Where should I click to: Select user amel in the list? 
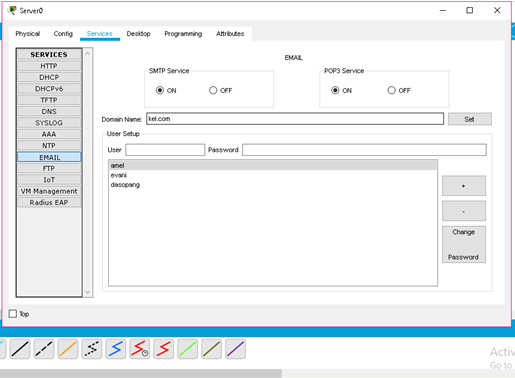[x=273, y=165]
